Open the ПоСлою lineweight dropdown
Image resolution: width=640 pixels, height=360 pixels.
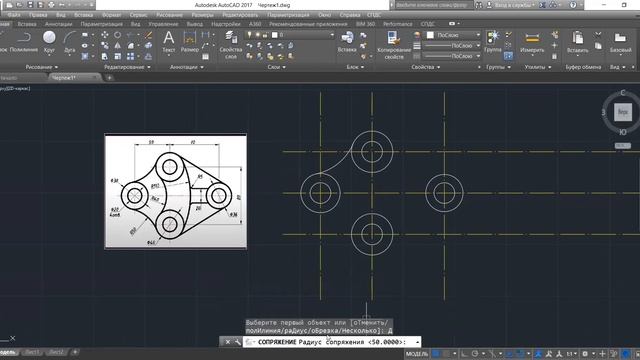click(452, 46)
